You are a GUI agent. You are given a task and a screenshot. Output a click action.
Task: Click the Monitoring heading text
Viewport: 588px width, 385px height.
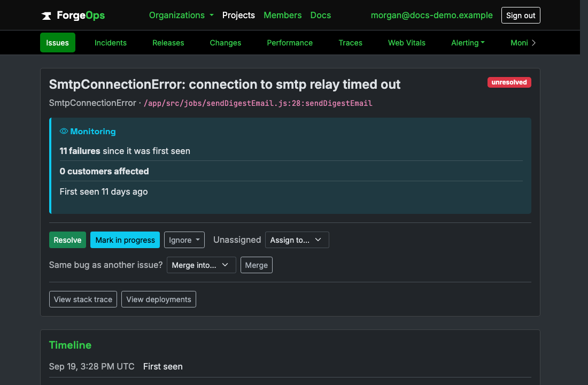[92, 132]
